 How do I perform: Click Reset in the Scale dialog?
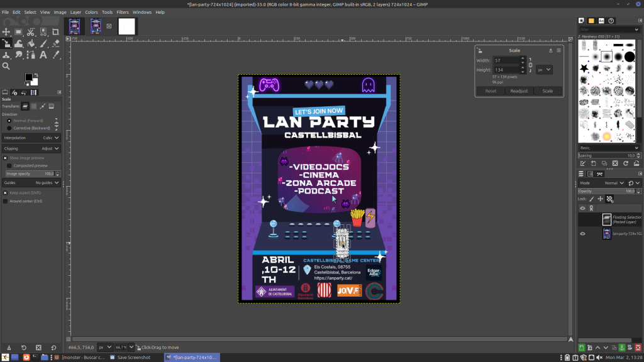pos(491,91)
